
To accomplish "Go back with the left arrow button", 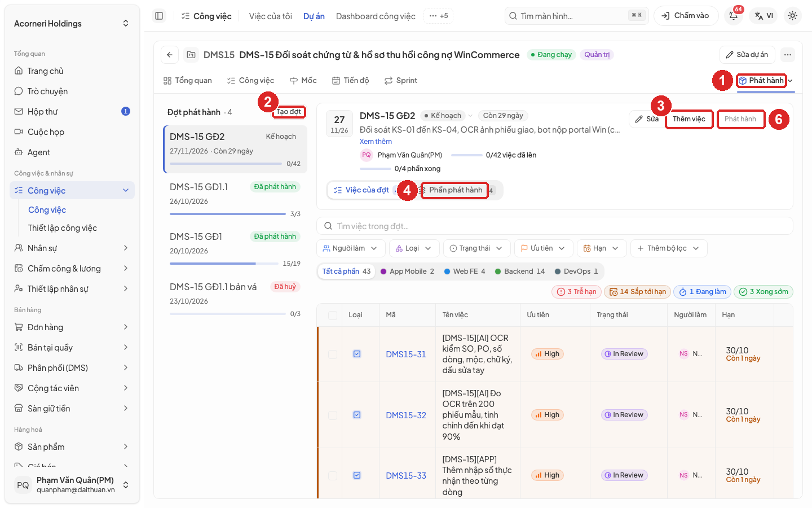I will pos(170,55).
